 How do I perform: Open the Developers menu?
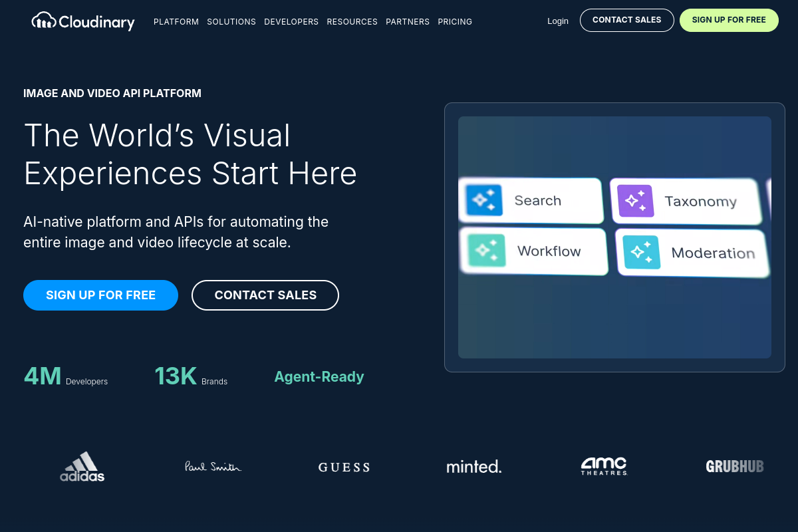point(291,22)
